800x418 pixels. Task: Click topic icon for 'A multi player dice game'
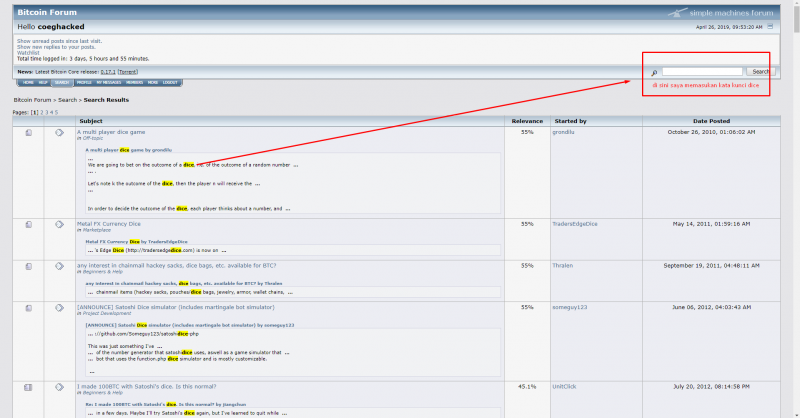[29, 133]
